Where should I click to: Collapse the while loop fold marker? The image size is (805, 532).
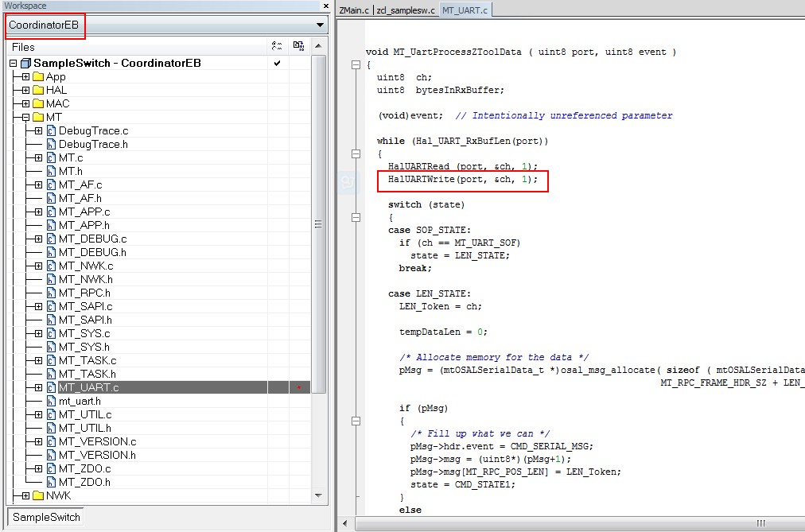coord(356,153)
